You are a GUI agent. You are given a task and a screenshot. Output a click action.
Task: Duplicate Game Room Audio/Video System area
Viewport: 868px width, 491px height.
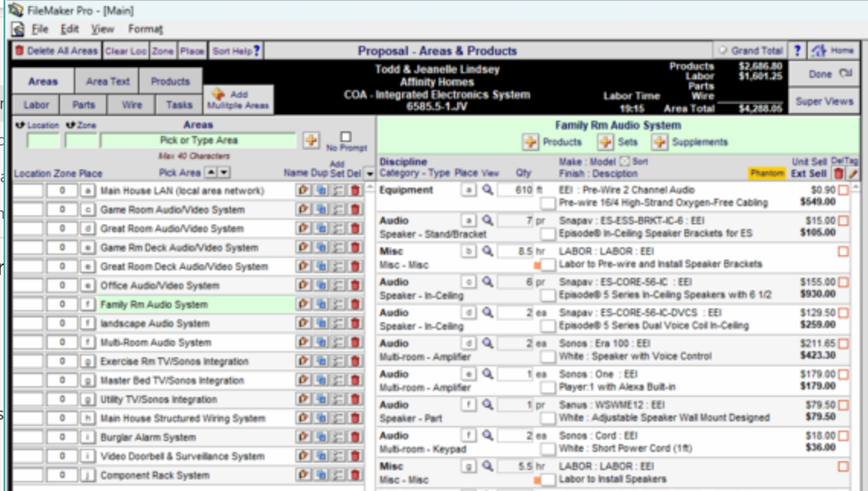click(322, 209)
